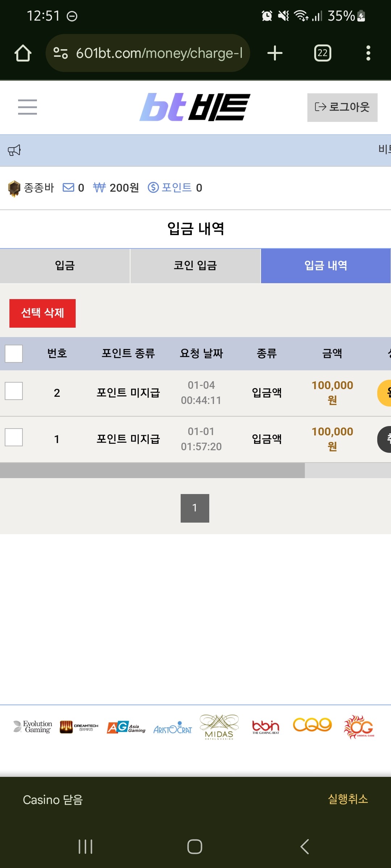The height and width of the screenshot is (868, 391).
Task: Open the tab switcher showing 22 tabs
Action: point(323,53)
